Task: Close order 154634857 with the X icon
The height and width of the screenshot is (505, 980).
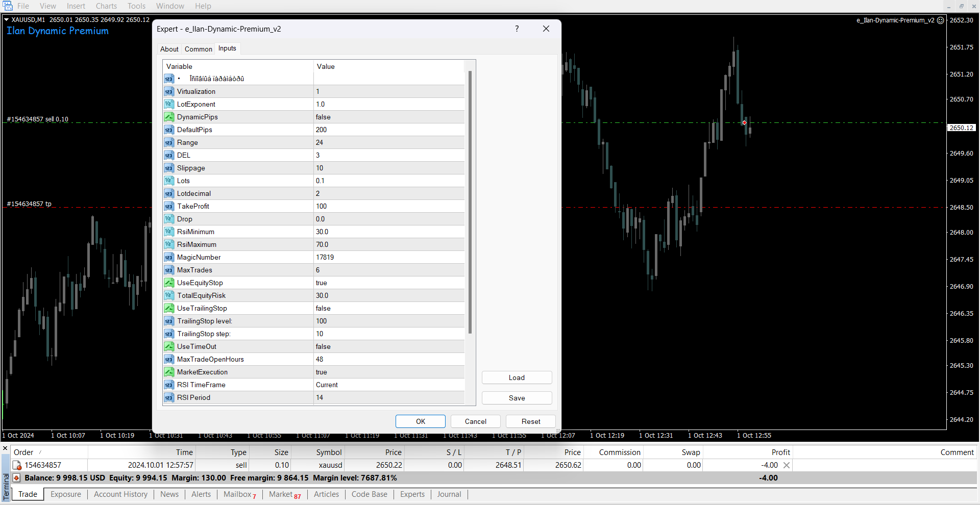Action: tap(787, 465)
